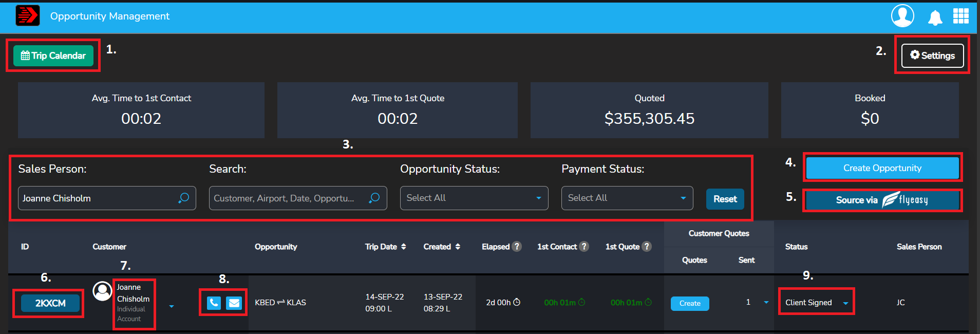This screenshot has width=980, height=334.
Task: Click the email envelope icon for Joanne
Action: (234, 303)
